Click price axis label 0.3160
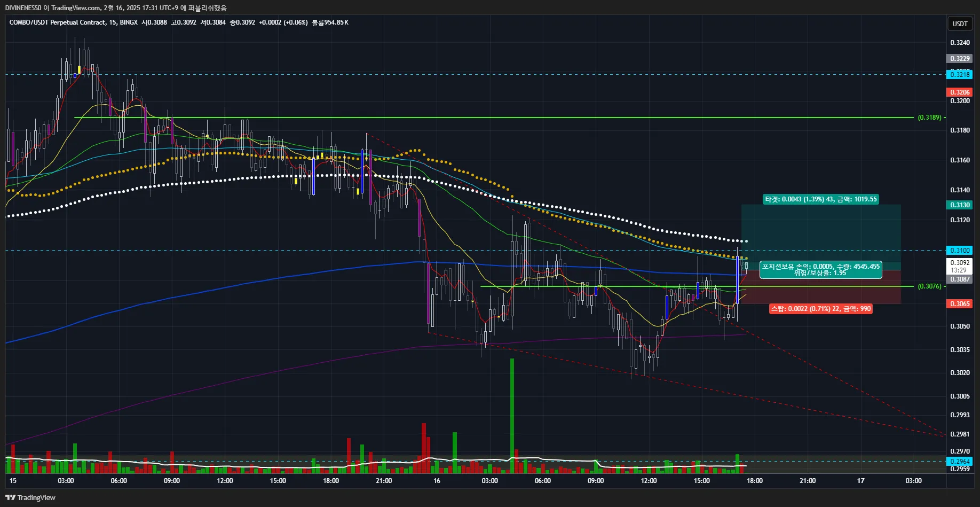Image resolution: width=980 pixels, height=507 pixels. click(960, 160)
